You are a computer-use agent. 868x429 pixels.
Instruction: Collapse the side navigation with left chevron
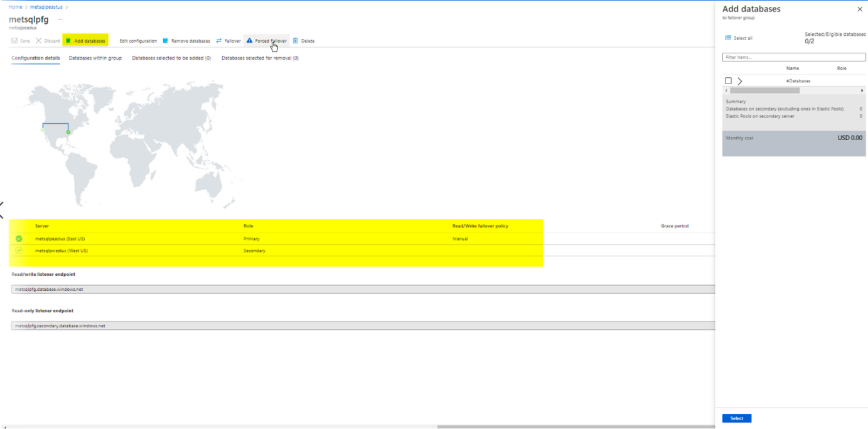click(2, 210)
